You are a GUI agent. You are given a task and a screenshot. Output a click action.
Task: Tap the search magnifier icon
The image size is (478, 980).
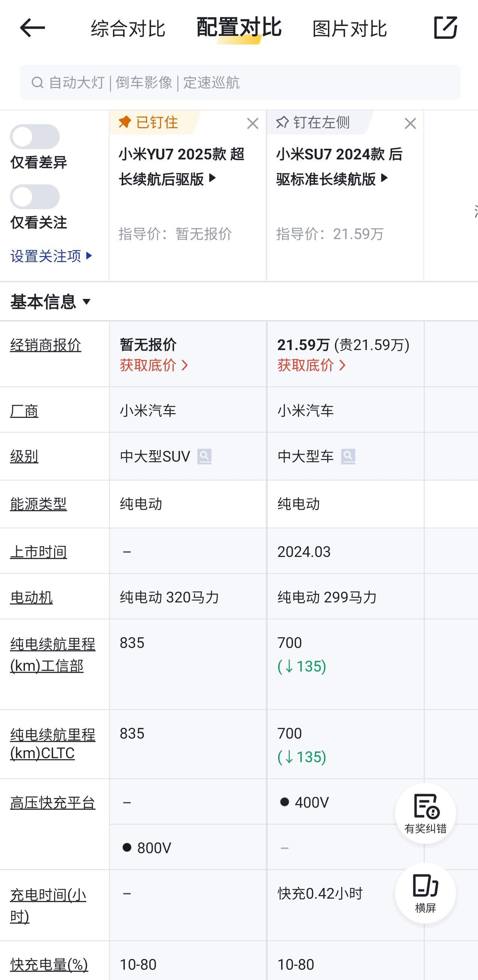click(37, 82)
